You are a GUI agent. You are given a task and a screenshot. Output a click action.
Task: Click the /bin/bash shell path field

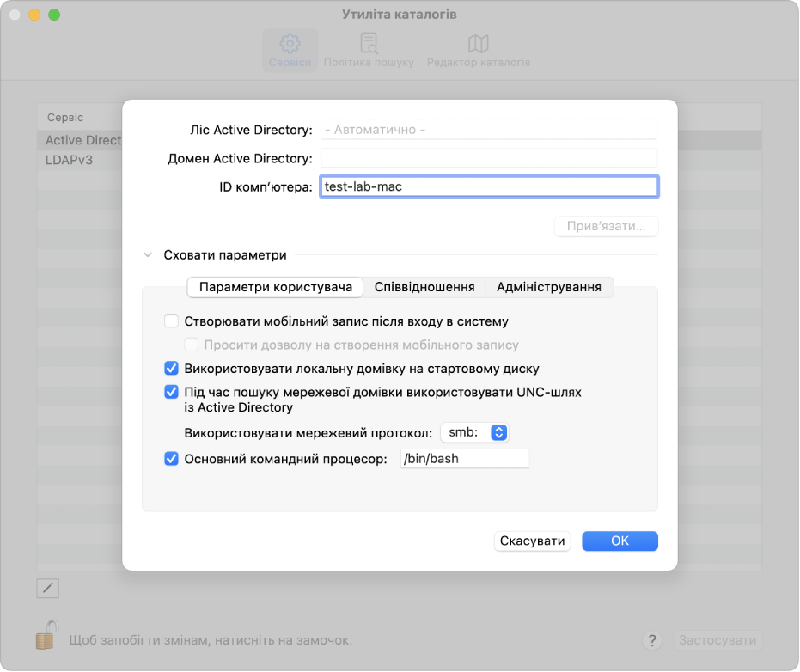(465, 459)
